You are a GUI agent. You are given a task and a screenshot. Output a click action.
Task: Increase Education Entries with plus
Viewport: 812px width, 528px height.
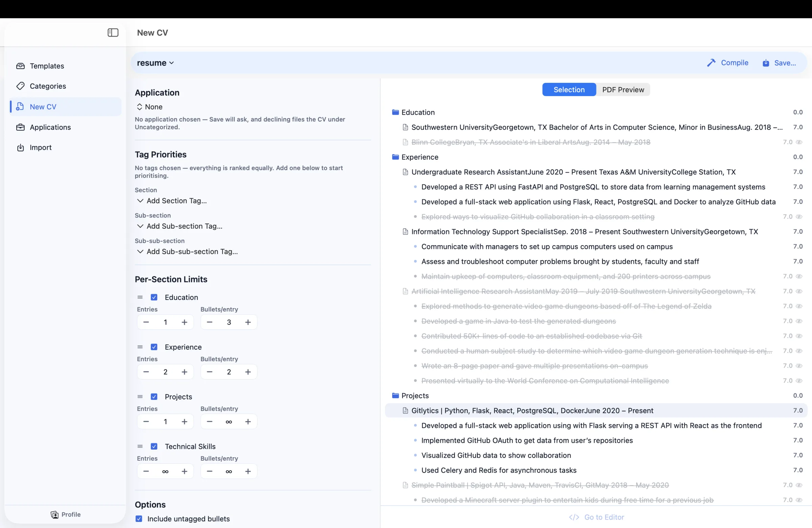coord(184,322)
